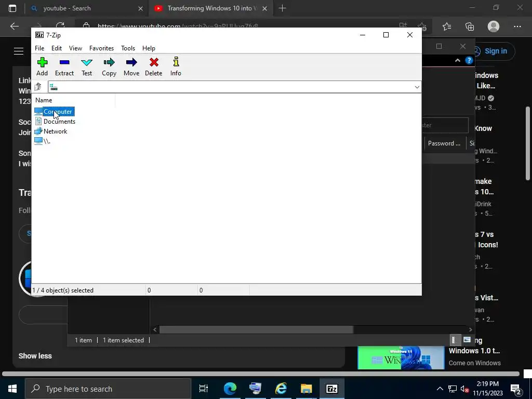The width and height of the screenshot is (532, 399).
Task: Click the help question mark icon in background window
Action: 469,60
